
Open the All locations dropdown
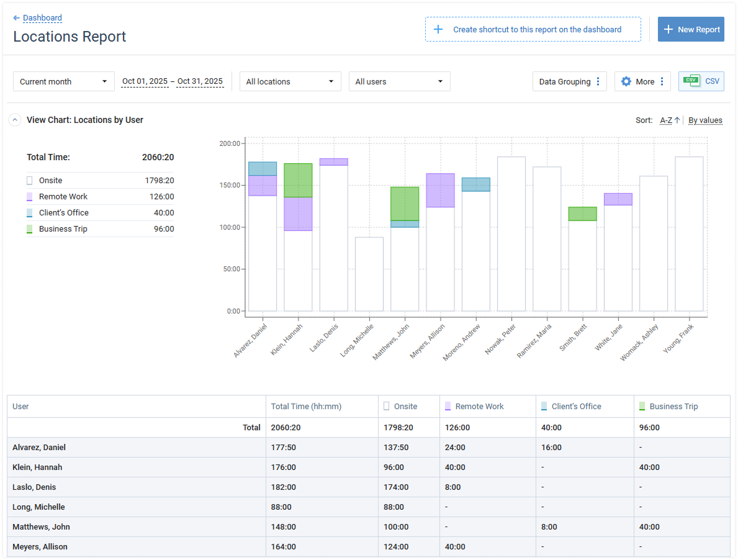point(290,81)
